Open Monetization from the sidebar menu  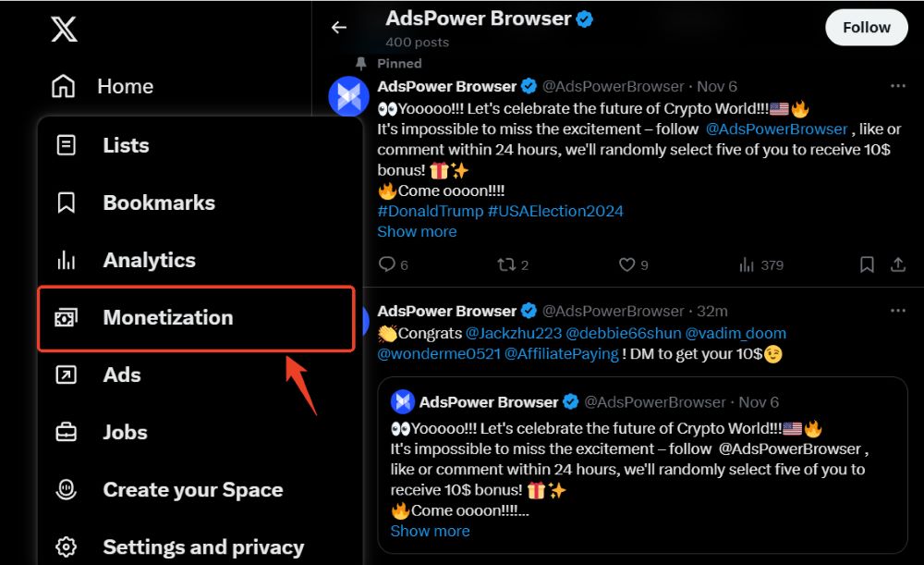[x=167, y=317]
